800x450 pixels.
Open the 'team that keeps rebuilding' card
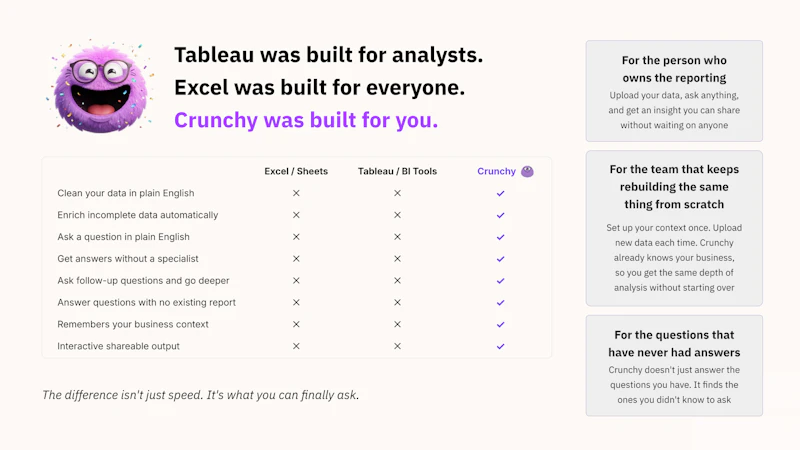coord(674,228)
